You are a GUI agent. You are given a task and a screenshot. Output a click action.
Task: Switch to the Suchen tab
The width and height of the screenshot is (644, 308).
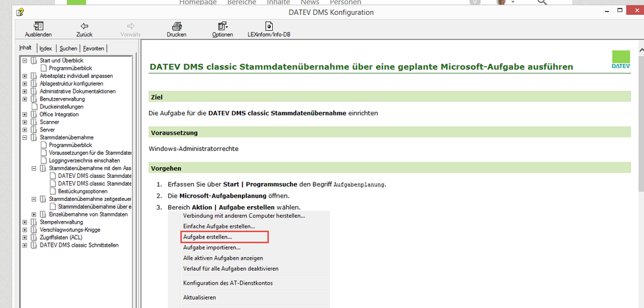[68, 48]
